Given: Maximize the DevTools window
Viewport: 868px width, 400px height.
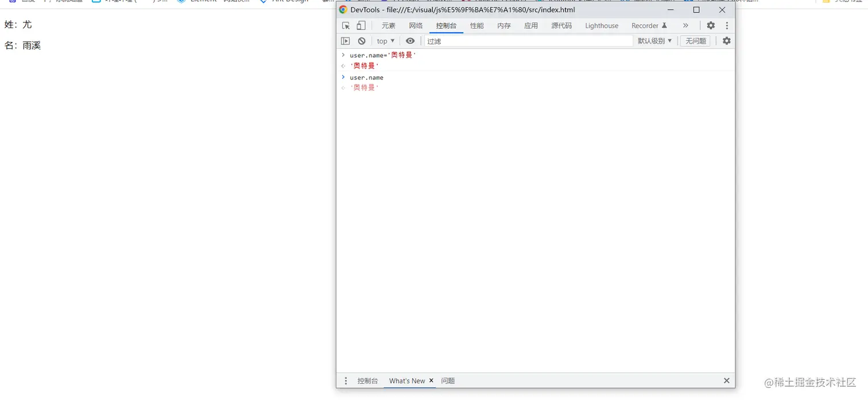Looking at the screenshot, I should [696, 10].
